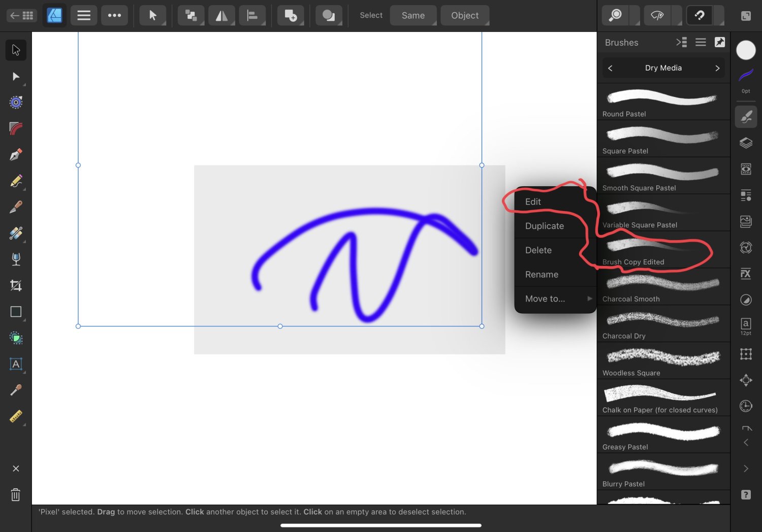Open the Transform studio
This screenshot has width=762, height=532.
(746, 354)
